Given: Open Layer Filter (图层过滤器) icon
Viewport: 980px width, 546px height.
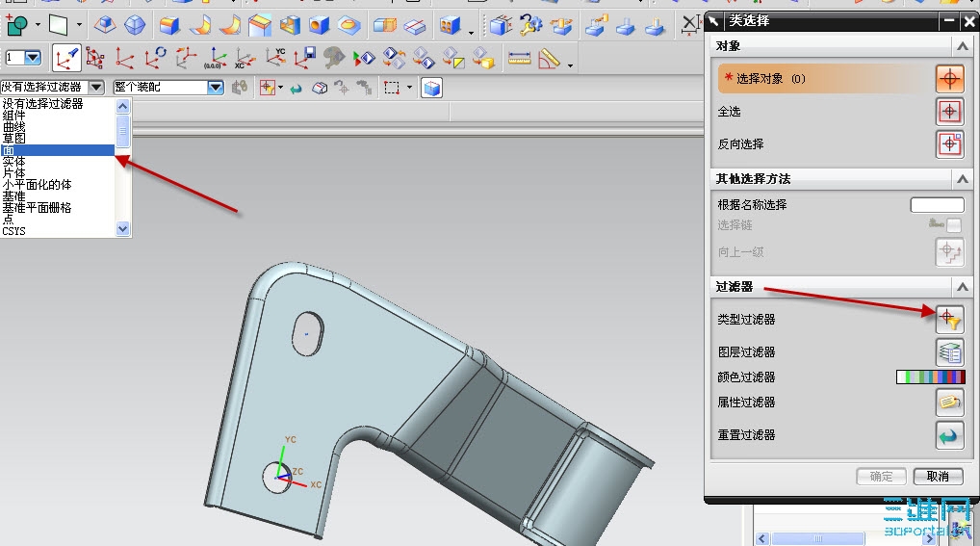Looking at the screenshot, I should coord(949,352).
